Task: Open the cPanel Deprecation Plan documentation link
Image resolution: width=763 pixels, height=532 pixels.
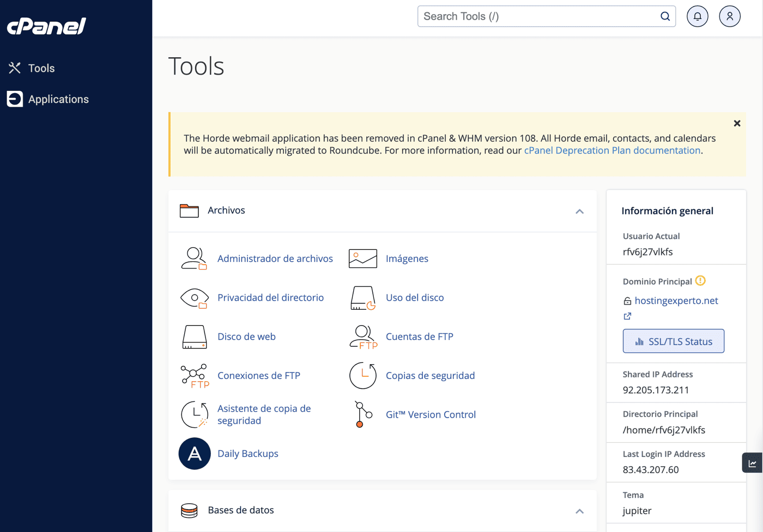Action: tap(612, 150)
